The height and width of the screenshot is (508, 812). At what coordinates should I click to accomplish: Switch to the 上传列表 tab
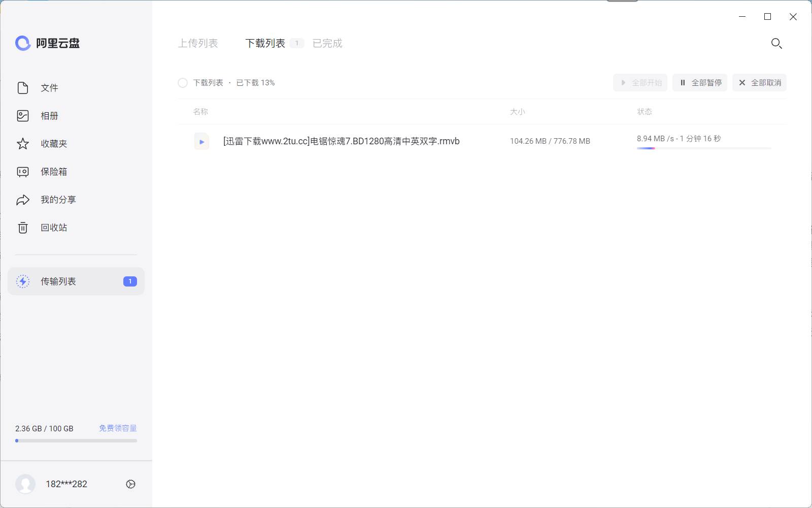(198, 43)
